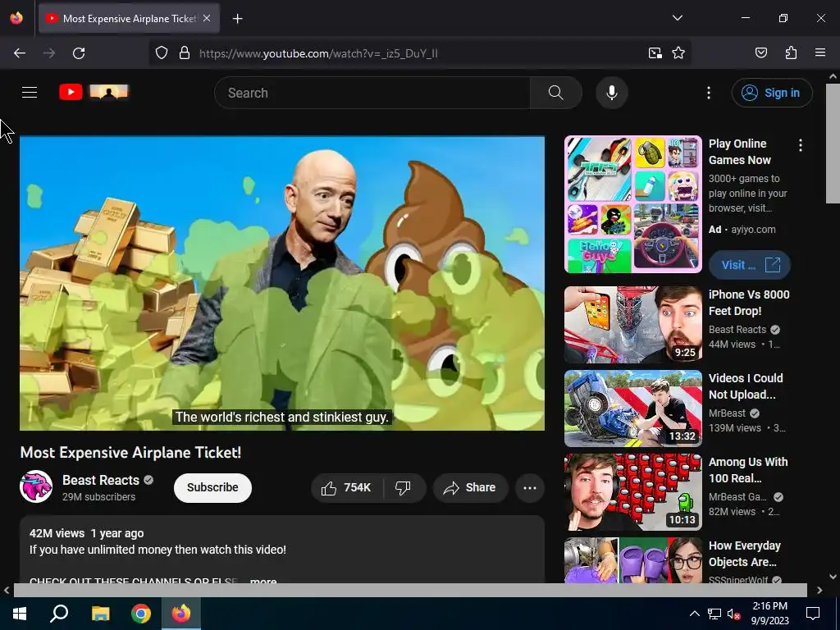Open the clock showing 2:16 PM
Viewport: 840px width, 630px height.
pos(769,614)
